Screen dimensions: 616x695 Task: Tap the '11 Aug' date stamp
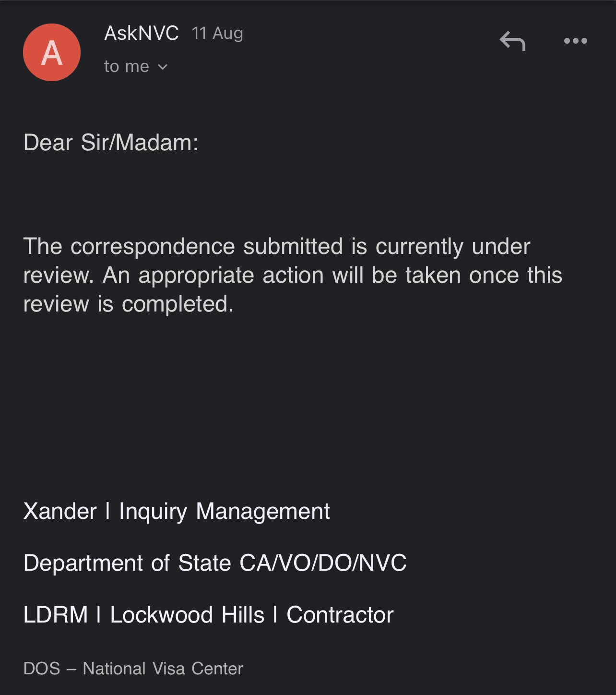click(217, 33)
